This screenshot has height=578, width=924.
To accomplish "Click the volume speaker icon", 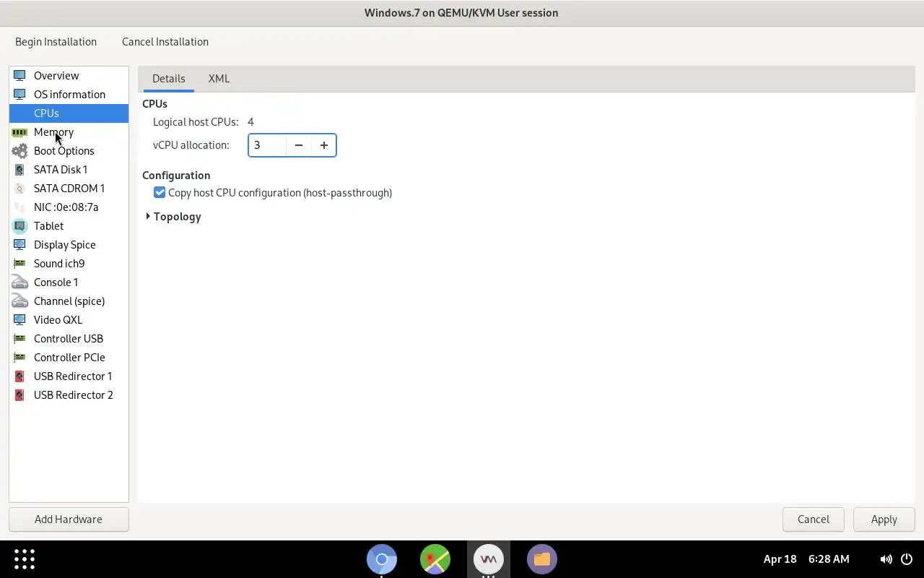I will [886, 559].
